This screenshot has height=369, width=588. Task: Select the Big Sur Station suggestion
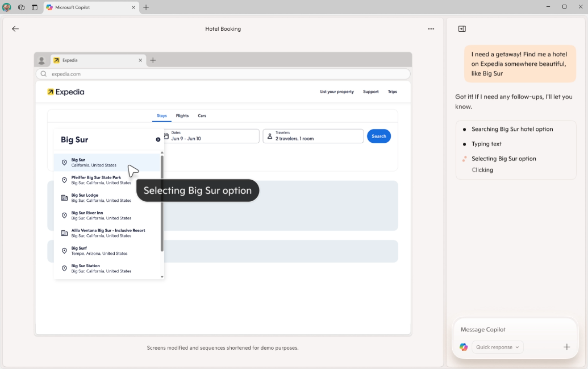[107, 268]
